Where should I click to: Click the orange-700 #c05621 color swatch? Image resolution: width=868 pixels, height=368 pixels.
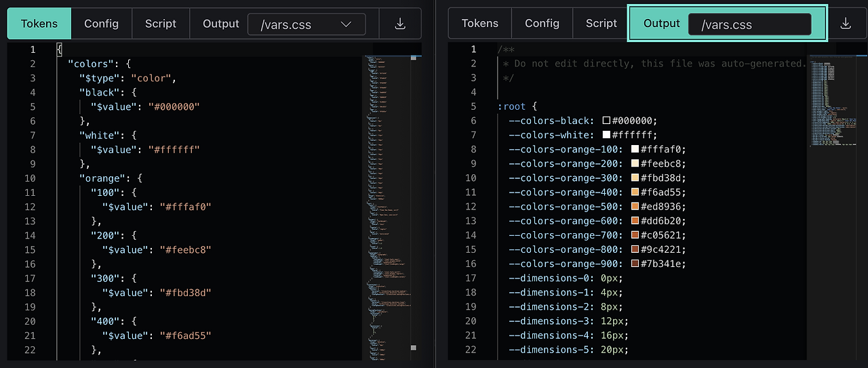[x=635, y=235]
